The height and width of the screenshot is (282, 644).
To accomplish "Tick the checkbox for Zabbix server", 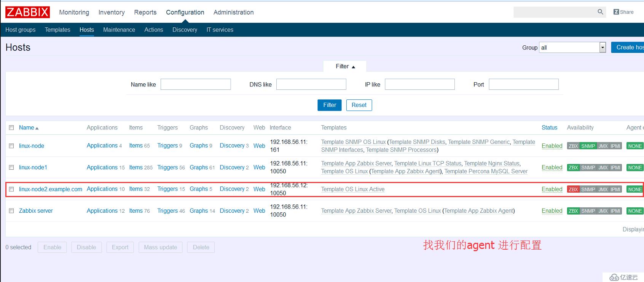I will (11, 210).
